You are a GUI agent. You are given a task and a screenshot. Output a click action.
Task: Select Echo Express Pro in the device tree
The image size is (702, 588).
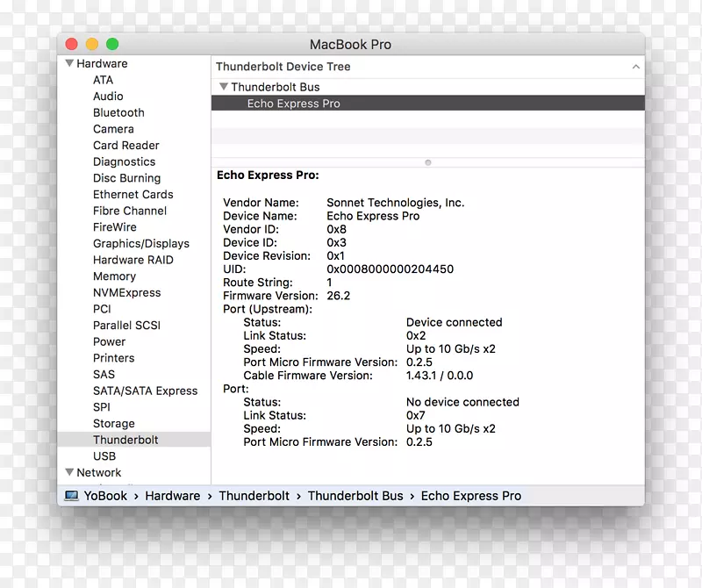294,103
